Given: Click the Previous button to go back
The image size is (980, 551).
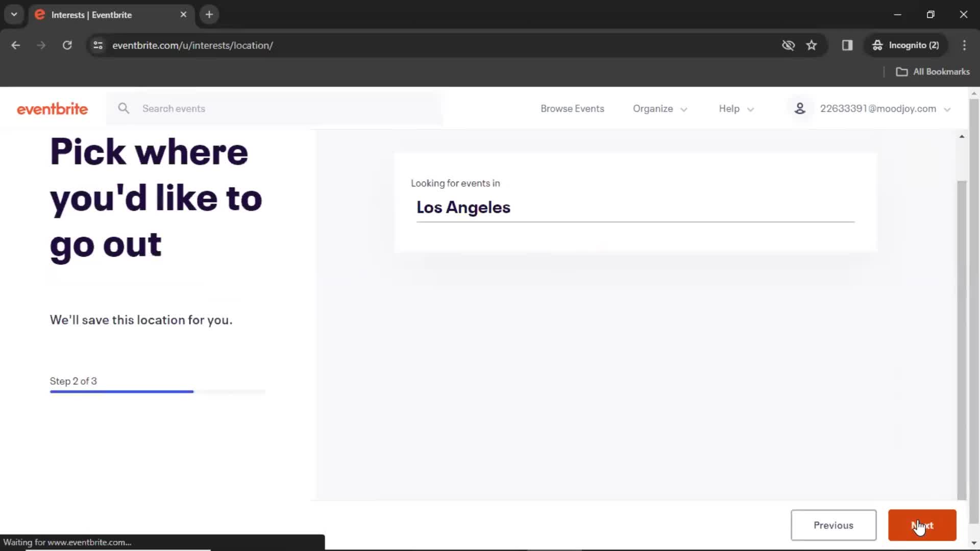Looking at the screenshot, I should click(834, 525).
